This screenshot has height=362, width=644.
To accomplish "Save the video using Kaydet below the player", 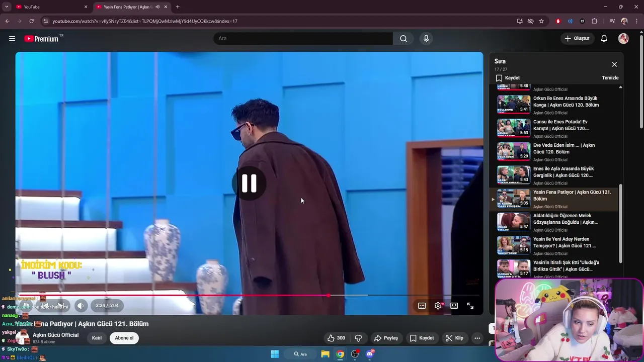I will coord(422,338).
